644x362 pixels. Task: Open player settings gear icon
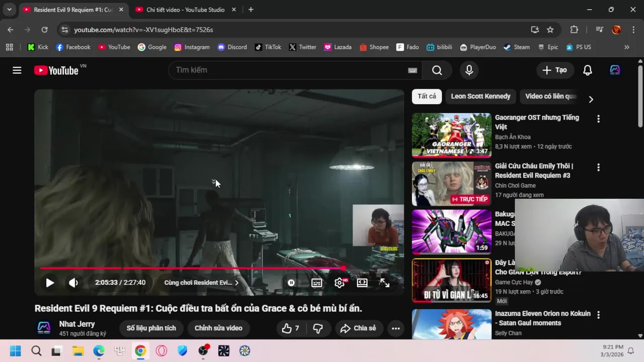(340, 283)
